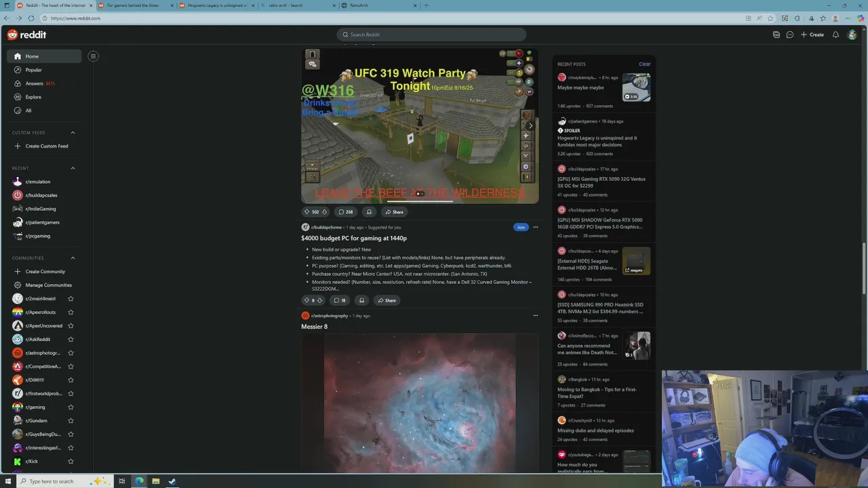Viewport: 868px width, 488px height.
Task: Open browser profile icon
Action: pos(835,18)
